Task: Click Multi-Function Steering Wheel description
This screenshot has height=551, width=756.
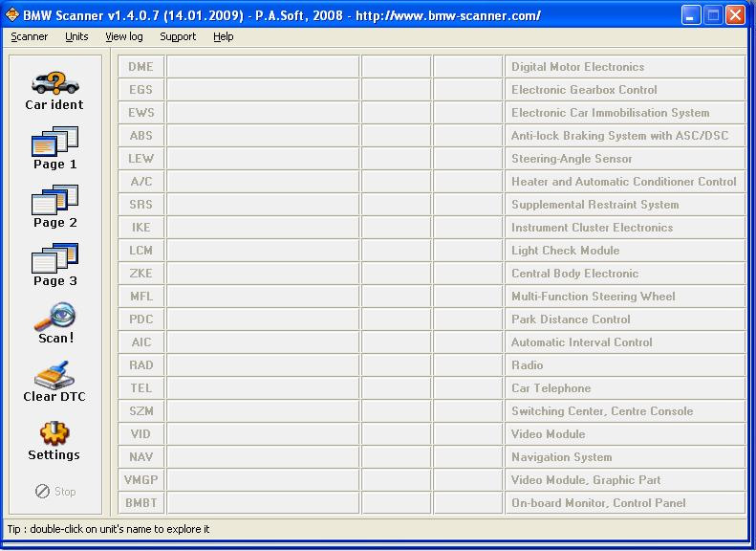Action: tap(593, 297)
